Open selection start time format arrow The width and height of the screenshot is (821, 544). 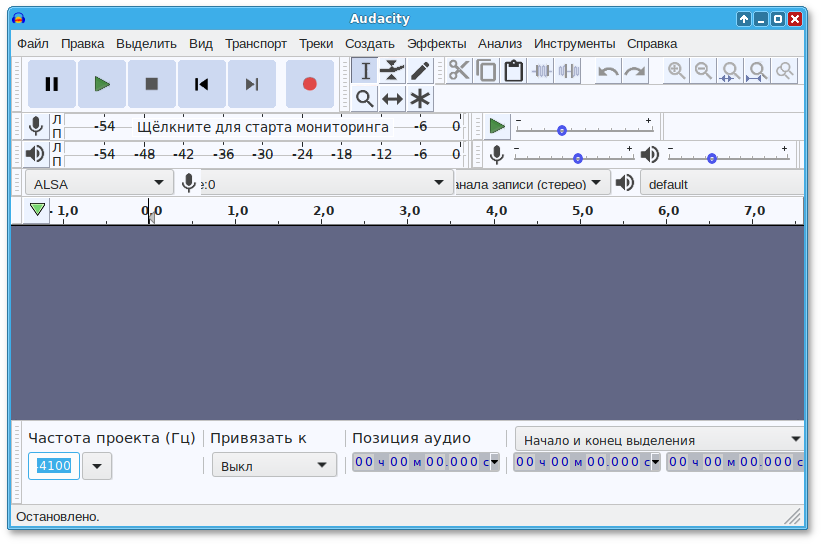click(x=656, y=462)
